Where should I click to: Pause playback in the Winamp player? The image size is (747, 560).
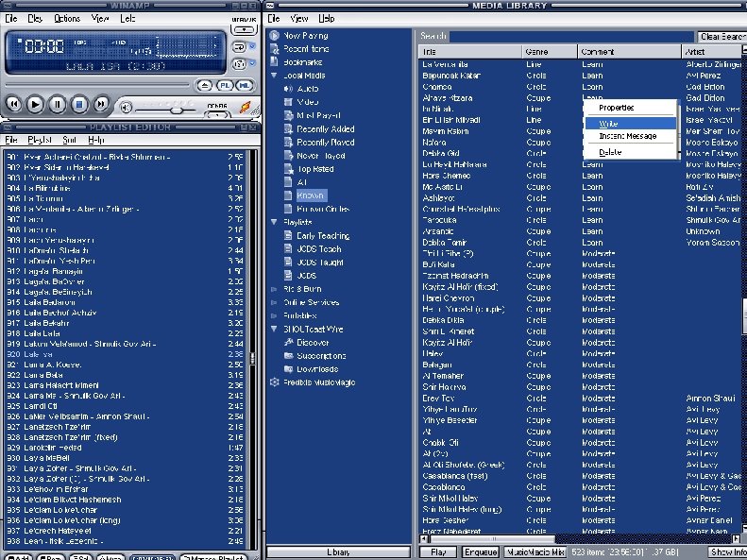tap(58, 104)
